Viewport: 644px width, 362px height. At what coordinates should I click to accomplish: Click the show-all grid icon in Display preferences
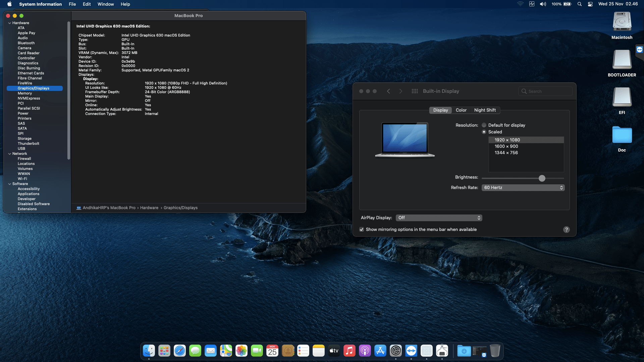point(415,91)
